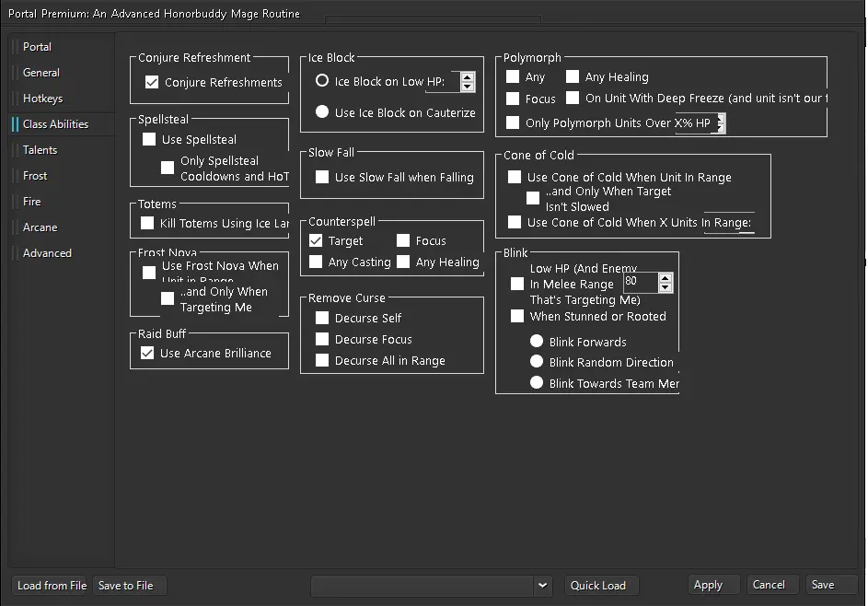Viewport: 868px width, 606px height.
Task: Enable Counterspell Any Casting
Action: coord(316,262)
